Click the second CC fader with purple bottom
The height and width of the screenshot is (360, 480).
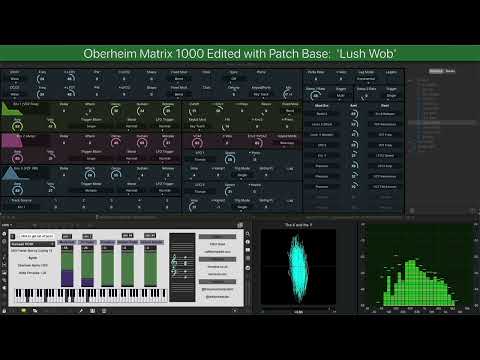point(87,266)
